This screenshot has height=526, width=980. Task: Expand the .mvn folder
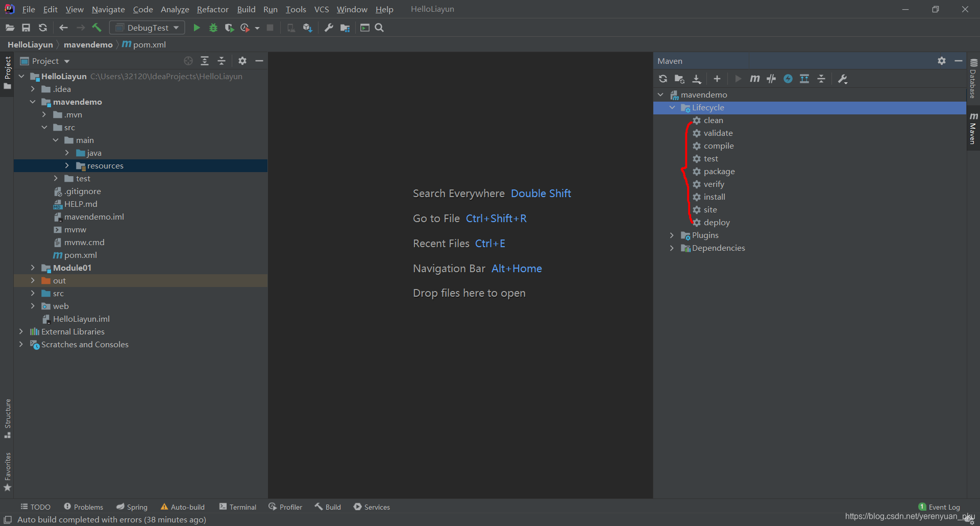point(44,114)
